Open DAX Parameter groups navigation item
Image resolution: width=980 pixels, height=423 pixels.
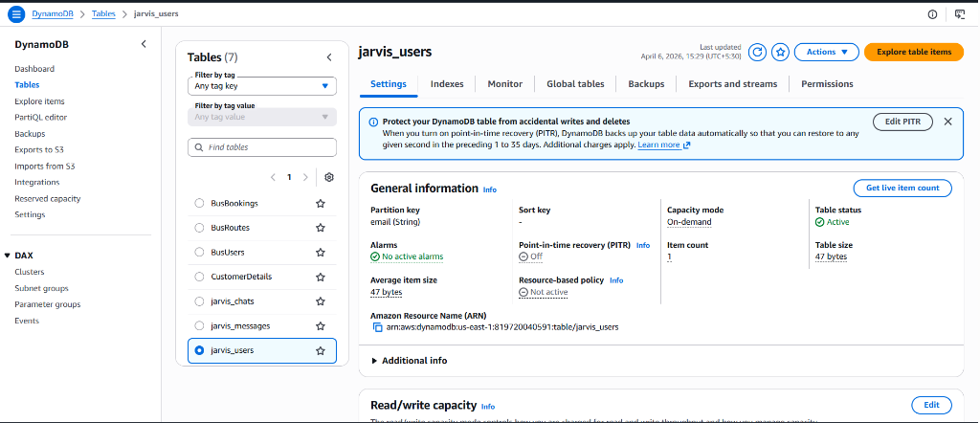tap(48, 304)
